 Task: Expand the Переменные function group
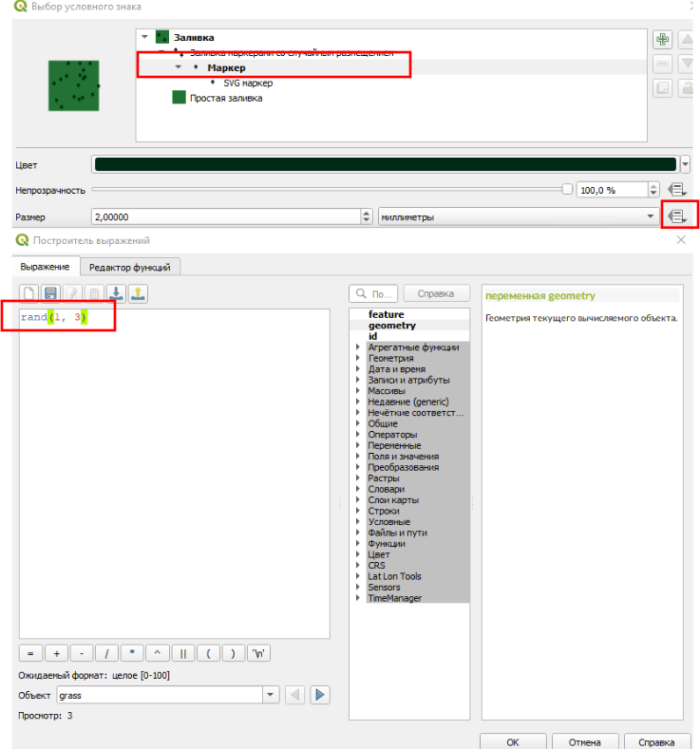[x=358, y=444]
